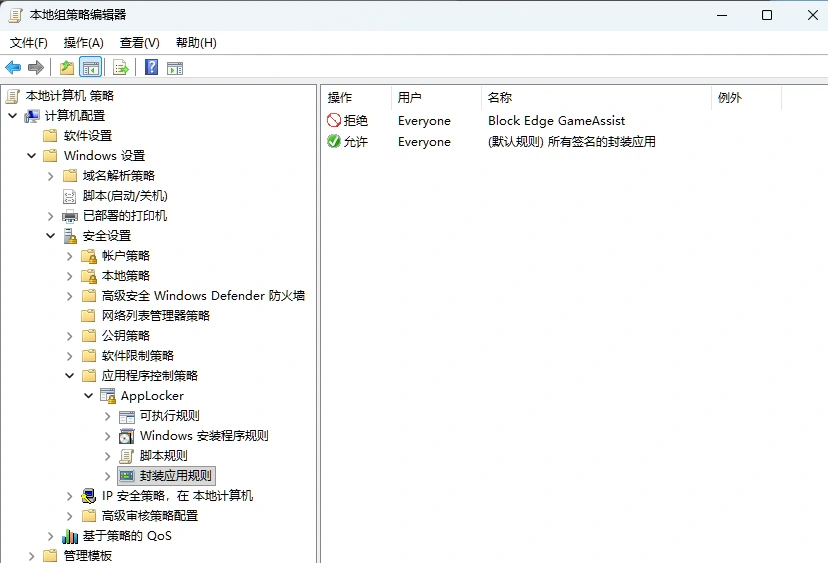Click the Up One Level folder icon
Viewport: 828px width, 563px height.
[67, 68]
